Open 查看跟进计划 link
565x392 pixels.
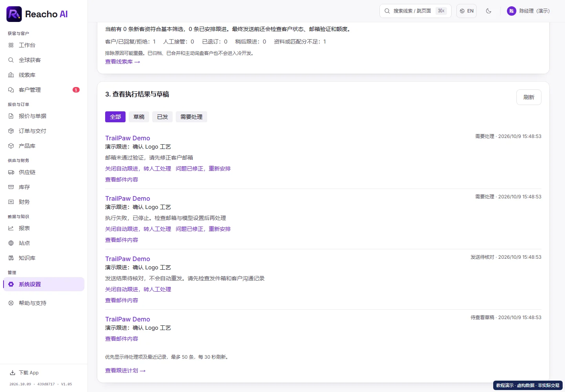(125, 370)
